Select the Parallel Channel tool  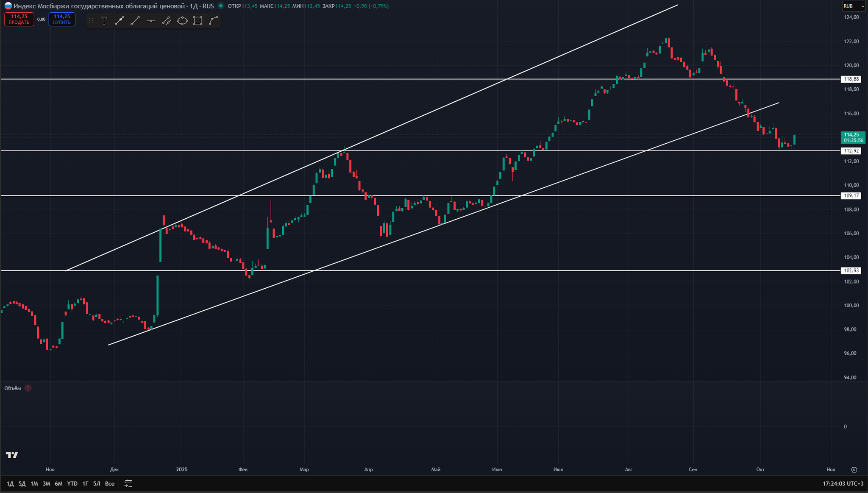click(x=167, y=21)
